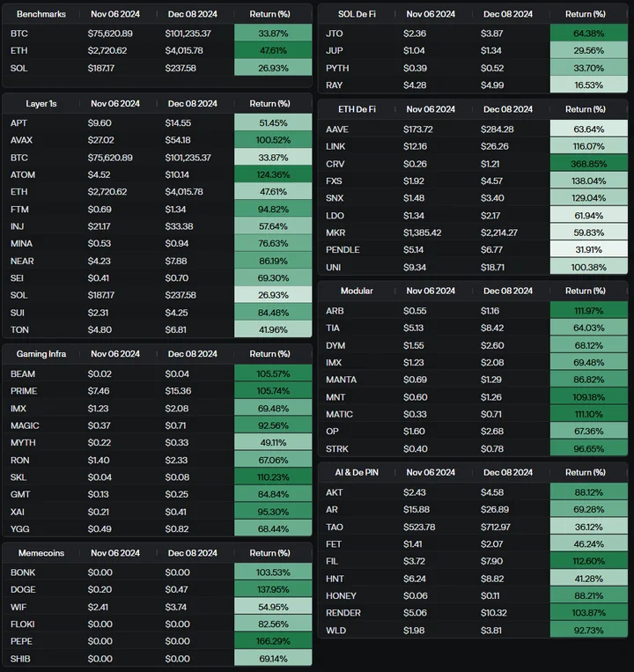Click the SEI ticker label
The image size is (634, 672).
pos(17,278)
